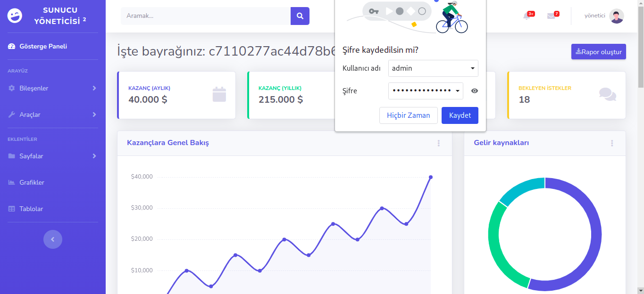Click the Hiçbir Zaman button
Image resolution: width=644 pixels, height=294 pixels.
point(409,115)
